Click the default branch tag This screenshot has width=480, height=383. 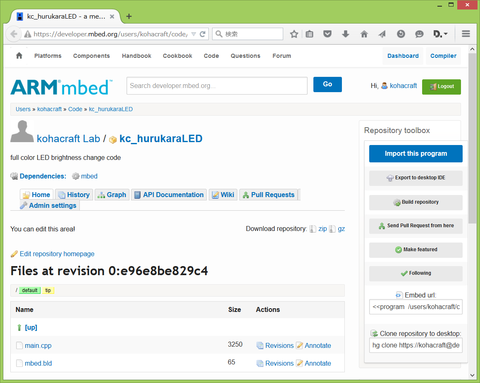click(30, 290)
